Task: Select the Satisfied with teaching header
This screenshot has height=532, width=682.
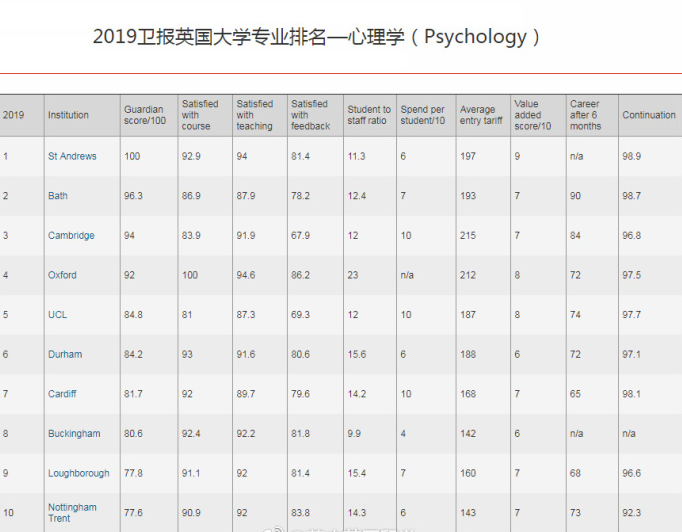Action: coord(254,115)
